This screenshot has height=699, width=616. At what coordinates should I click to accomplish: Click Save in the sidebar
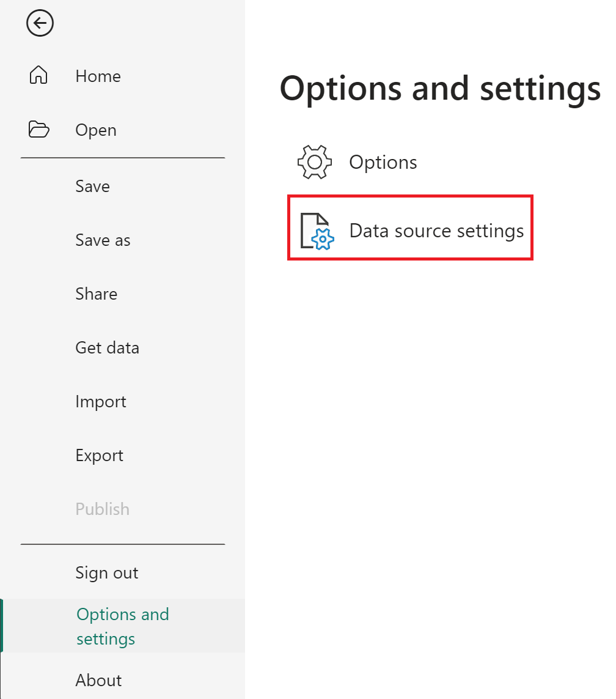tap(92, 186)
